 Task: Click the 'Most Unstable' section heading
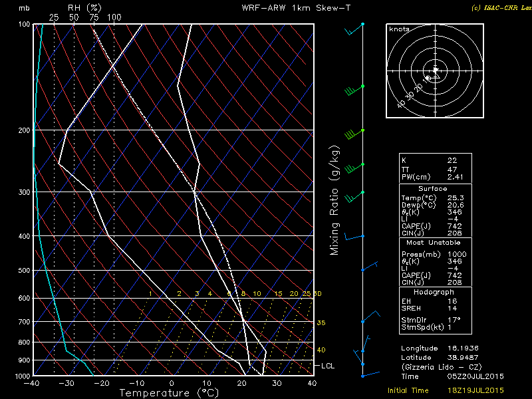pos(434,243)
